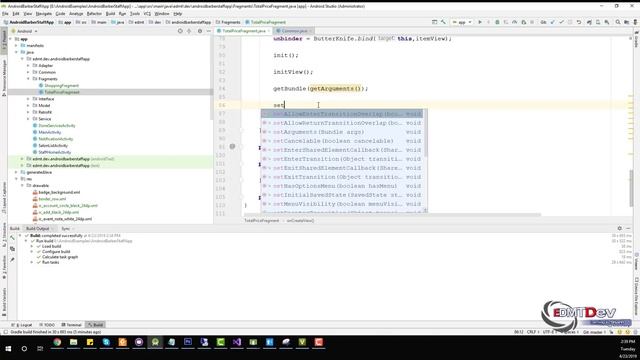Open Photoshop from the Windows taskbar
The height and width of the screenshot is (360, 640).
(x=188, y=342)
